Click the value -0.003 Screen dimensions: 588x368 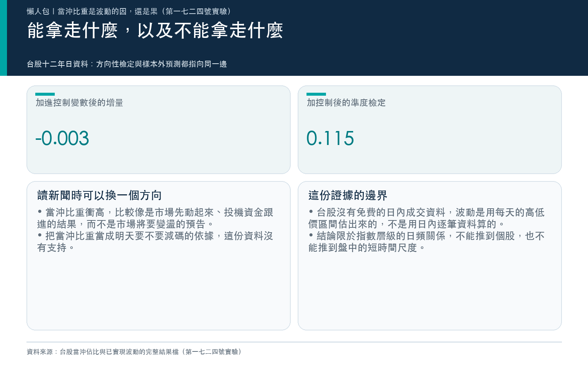pos(62,138)
